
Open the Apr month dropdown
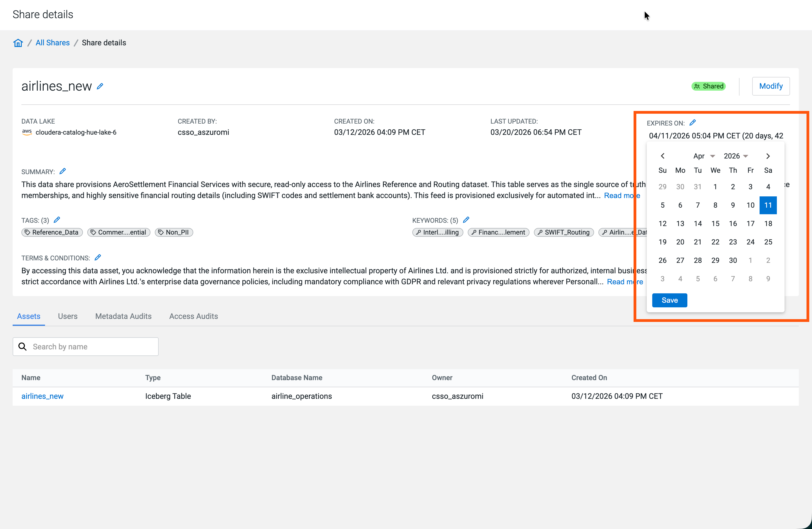(x=704, y=156)
